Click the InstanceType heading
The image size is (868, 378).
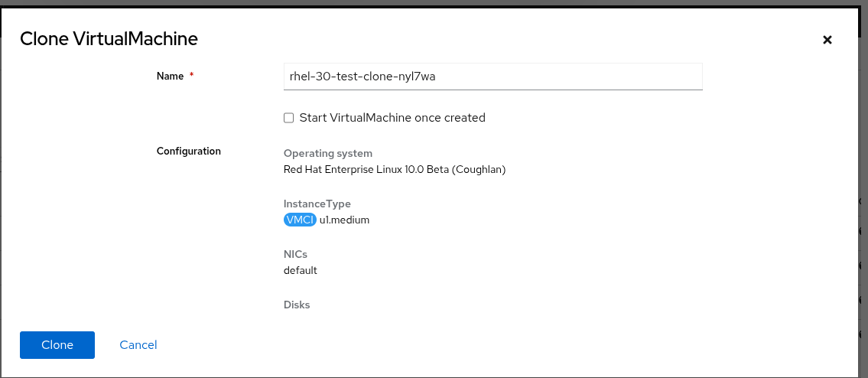point(317,204)
